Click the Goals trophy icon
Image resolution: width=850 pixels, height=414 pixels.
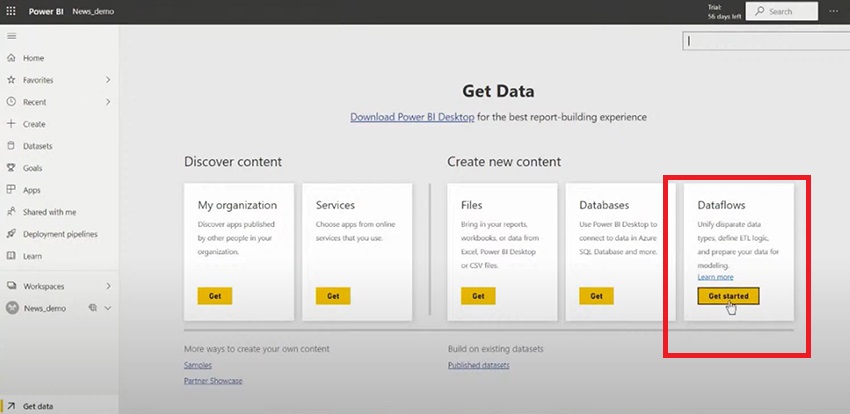(x=11, y=168)
